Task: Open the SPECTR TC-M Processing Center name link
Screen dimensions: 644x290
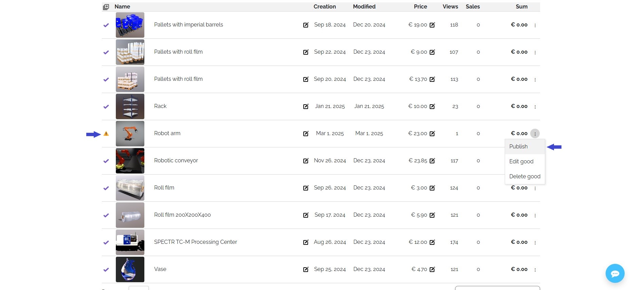Action: click(195, 242)
